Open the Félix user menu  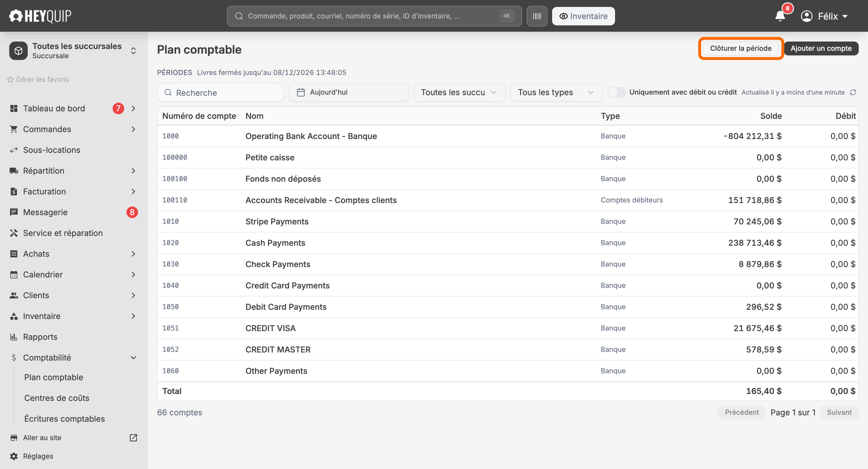(x=824, y=16)
